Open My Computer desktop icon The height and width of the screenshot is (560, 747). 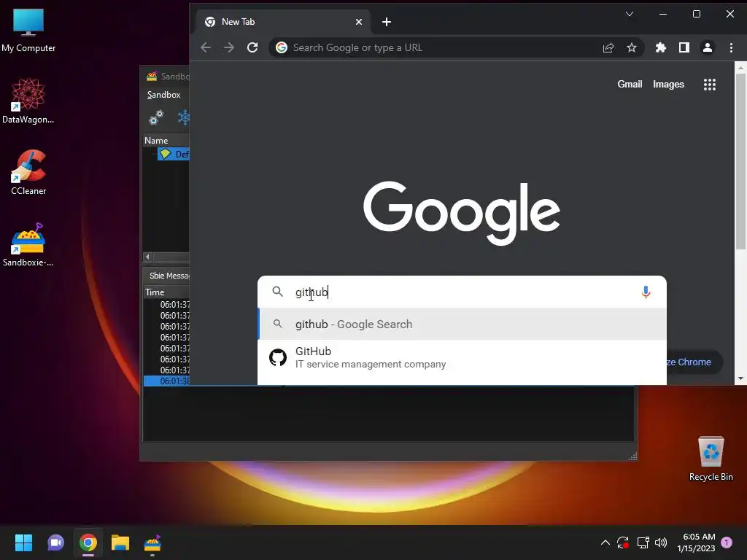[28, 29]
